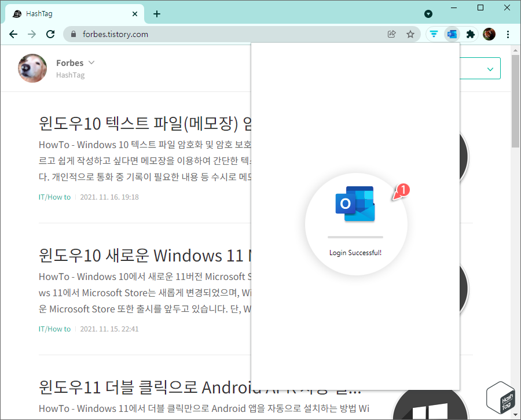Click the excerpt starting HowTo - Windows 10 텍스트
This screenshot has width=521, height=420.
click(x=145, y=161)
